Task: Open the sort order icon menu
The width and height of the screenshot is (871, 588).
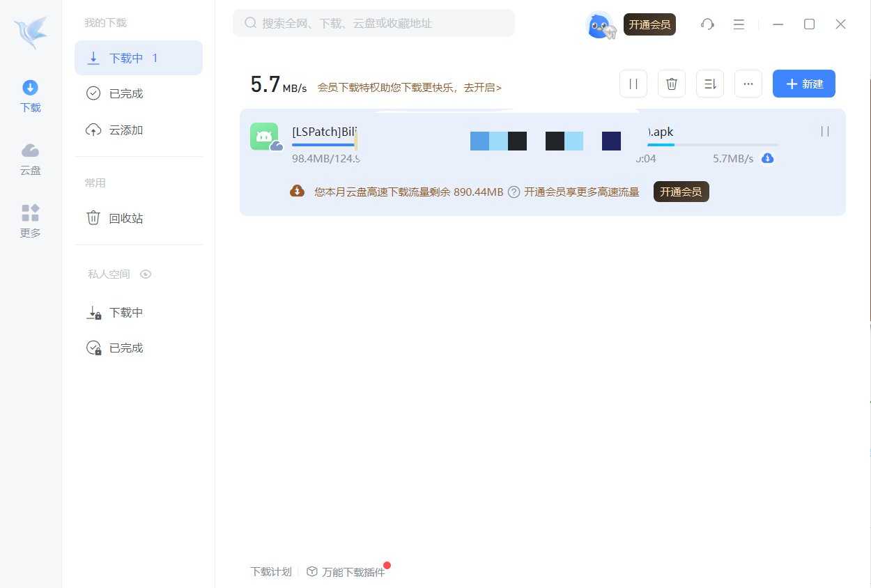Action: point(709,84)
